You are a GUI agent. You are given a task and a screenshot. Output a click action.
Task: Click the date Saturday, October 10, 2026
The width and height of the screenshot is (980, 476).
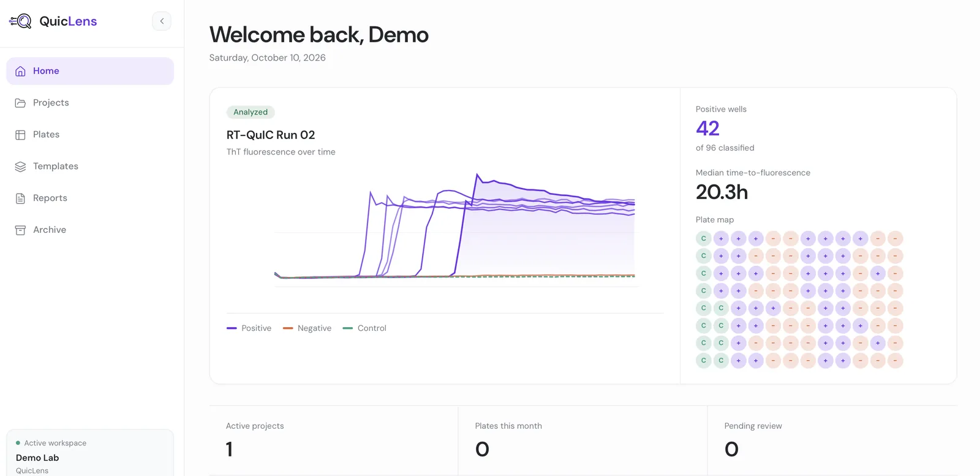(268, 58)
